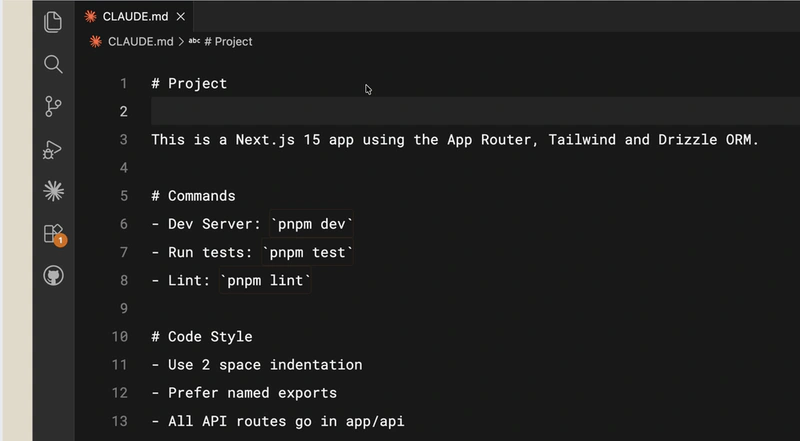Screen dimensions: 800x441
Task: Click 'App Router,' text on line 3
Action: pyautogui.click(x=493, y=139)
